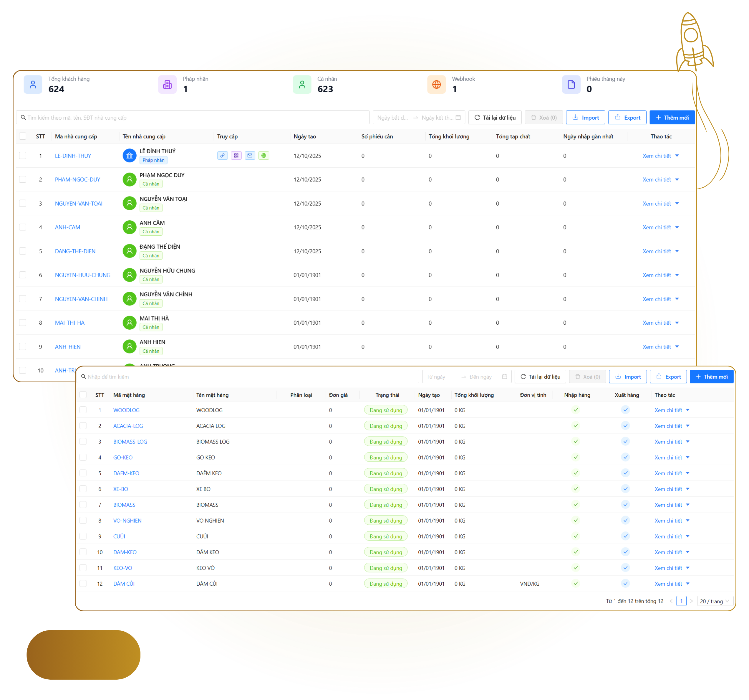Tick the checkbox for PHAM-NGOC-DUY row

coord(23,179)
